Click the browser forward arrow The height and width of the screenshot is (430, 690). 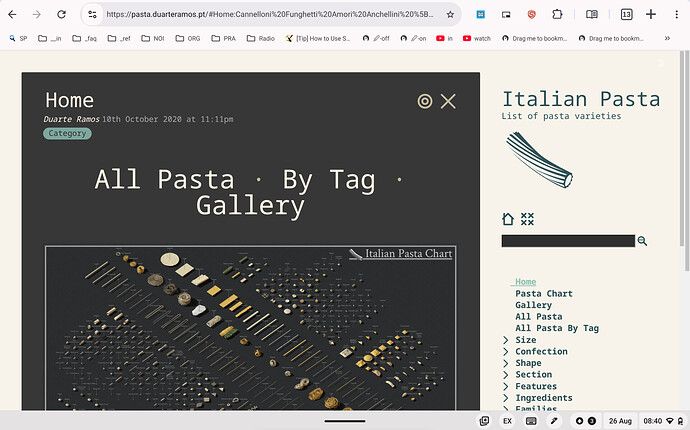pyautogui.click(x=37, y=15)
